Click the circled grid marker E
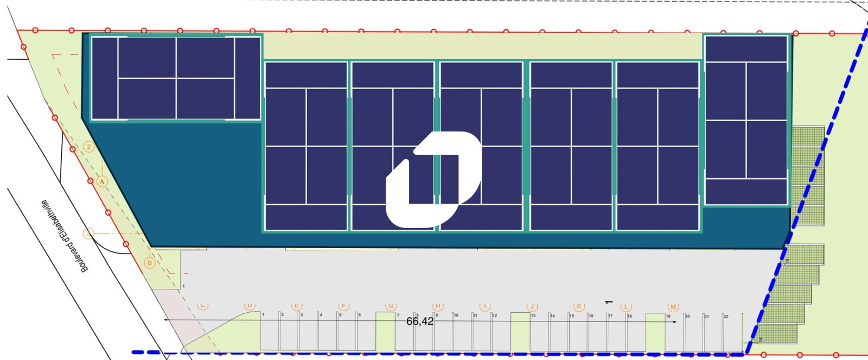 coord(297,306)
